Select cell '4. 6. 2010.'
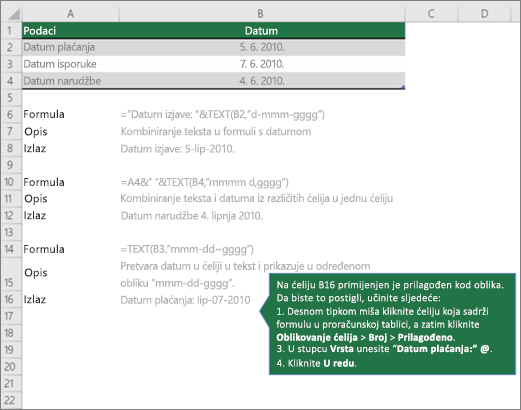 coord(262,81)
